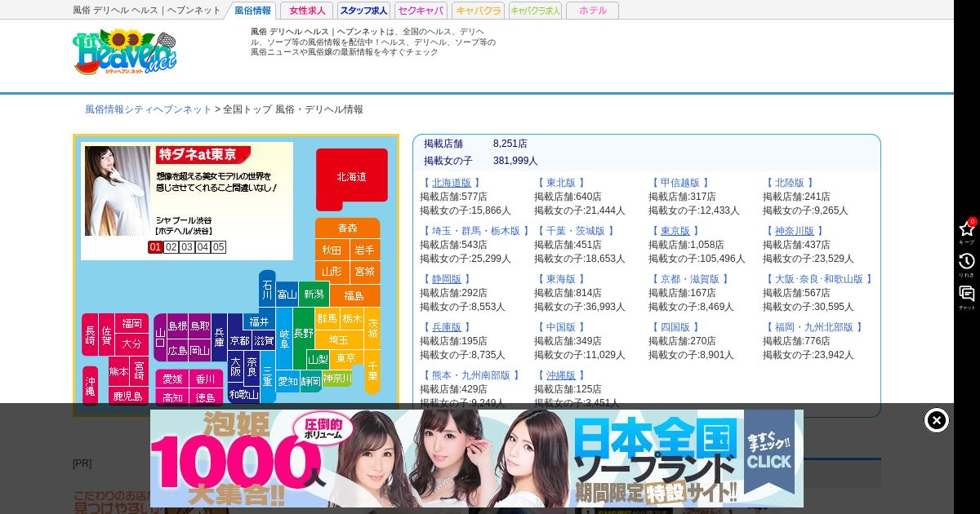Viewport: 980px width, 514px height.
Task: Open the 福岡・九州北部版 link
Action: pyautogui.click(x=814, y=327)
